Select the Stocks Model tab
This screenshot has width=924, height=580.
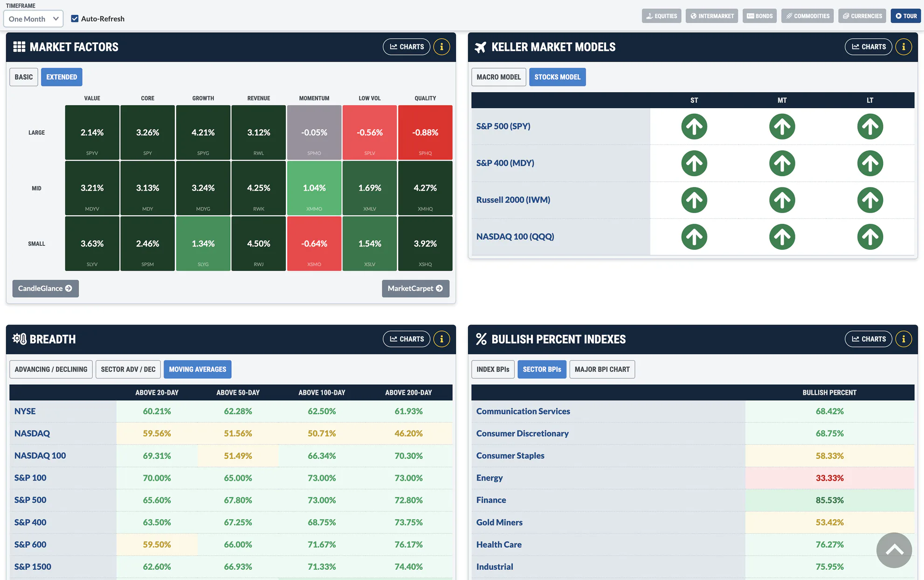(557, 77)
